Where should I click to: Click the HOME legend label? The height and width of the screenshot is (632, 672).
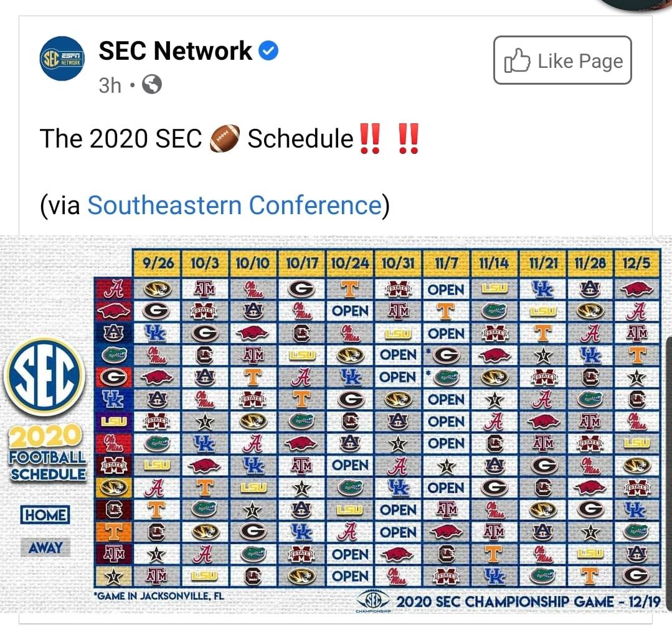pyautogui.click(x=45, y=514)
